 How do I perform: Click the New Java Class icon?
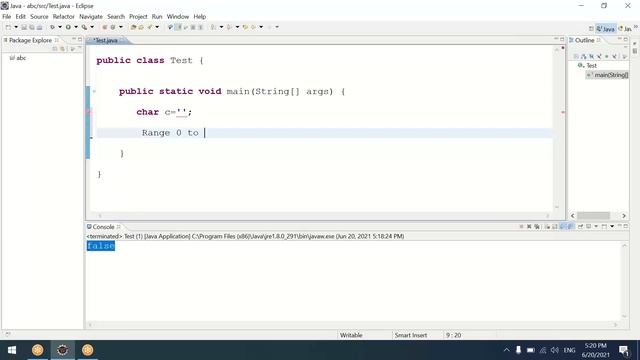coord(113,27)
